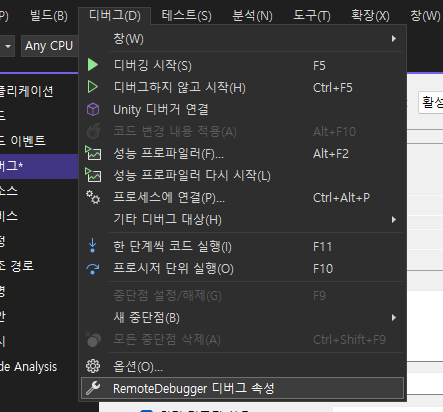The height and width of the screenshot is (412, 443).
Task: Click the Alt+F2 shortcut text
Action: pyautogui.click(x=331, y=154)
